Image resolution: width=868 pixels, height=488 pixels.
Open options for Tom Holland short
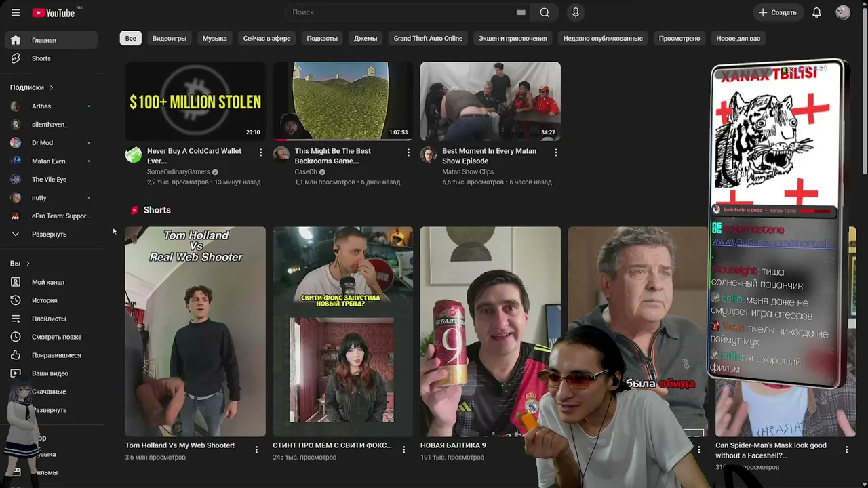(256, 449)
